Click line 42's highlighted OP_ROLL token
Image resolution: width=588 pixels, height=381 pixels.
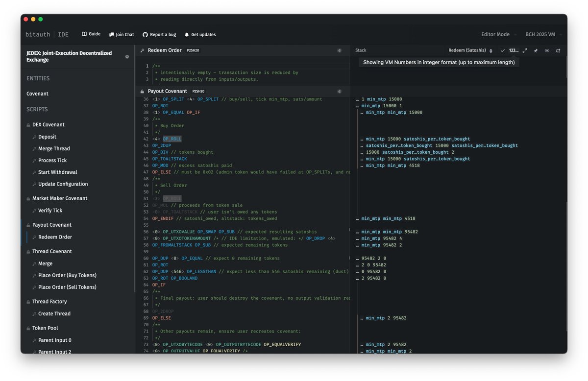171,139
